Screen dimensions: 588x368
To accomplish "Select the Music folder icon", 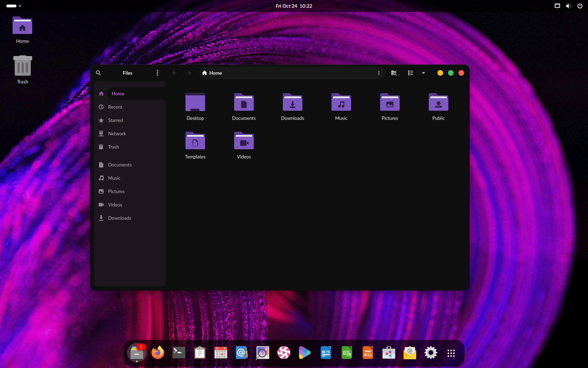I will point(341,103).
